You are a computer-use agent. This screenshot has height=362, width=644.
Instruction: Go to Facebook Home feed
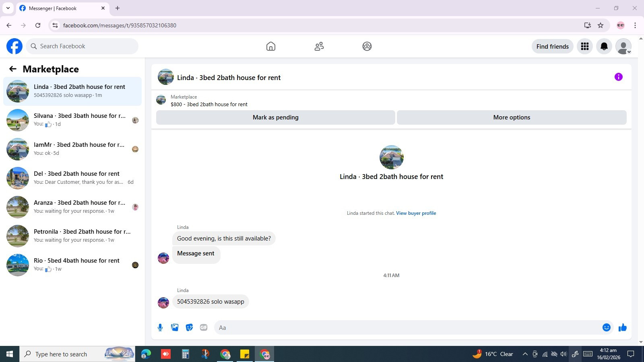pos(271,46)
